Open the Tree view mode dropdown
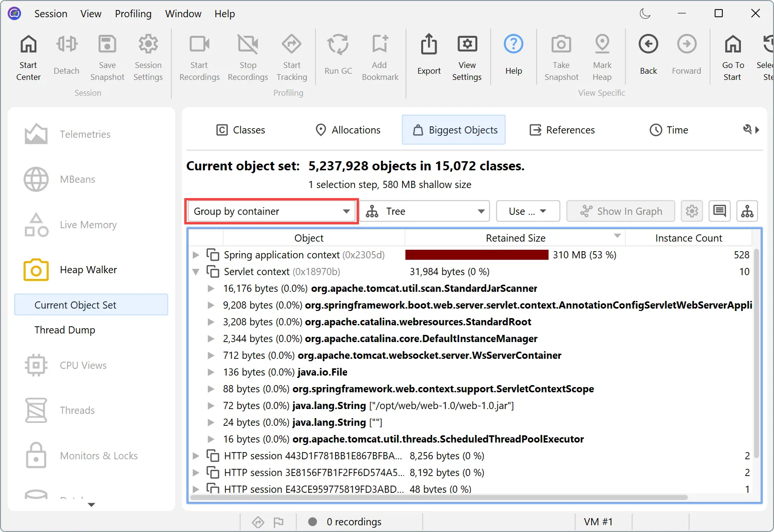Screen dimensions: 774x532 (425, 211)
